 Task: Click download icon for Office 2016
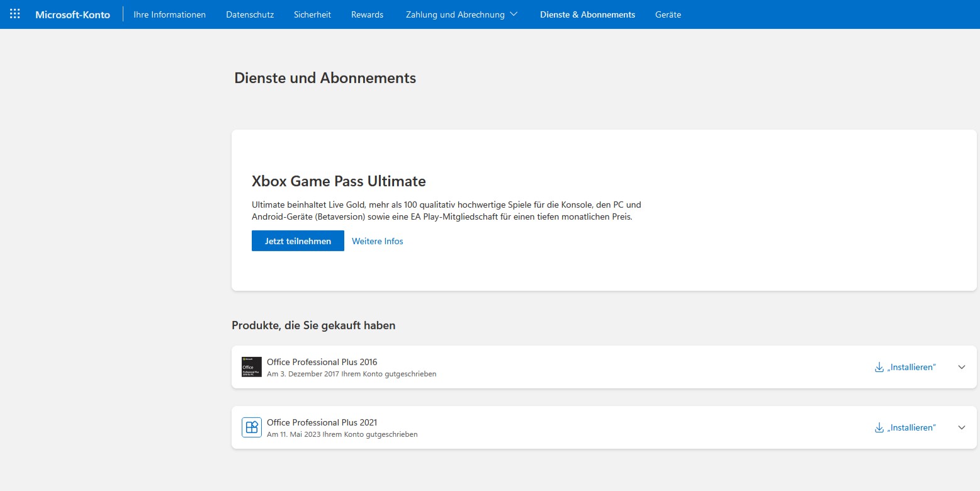click(879, 367)
